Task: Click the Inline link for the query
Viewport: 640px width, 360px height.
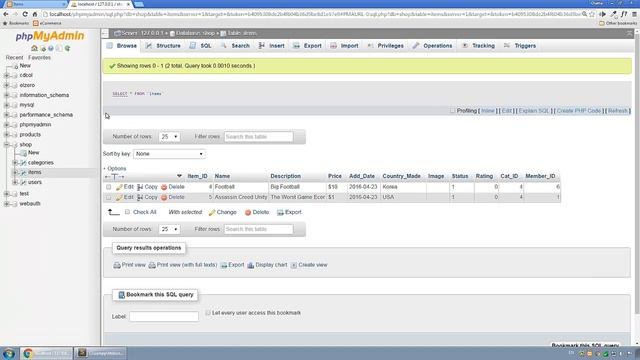Action: coord(488,111)
